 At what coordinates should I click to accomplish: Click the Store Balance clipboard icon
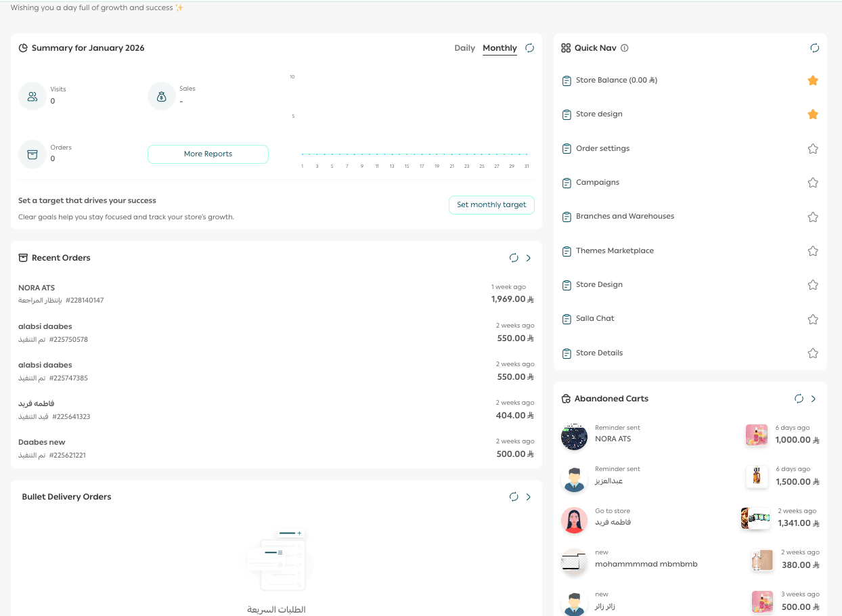[x=567, y=81]
